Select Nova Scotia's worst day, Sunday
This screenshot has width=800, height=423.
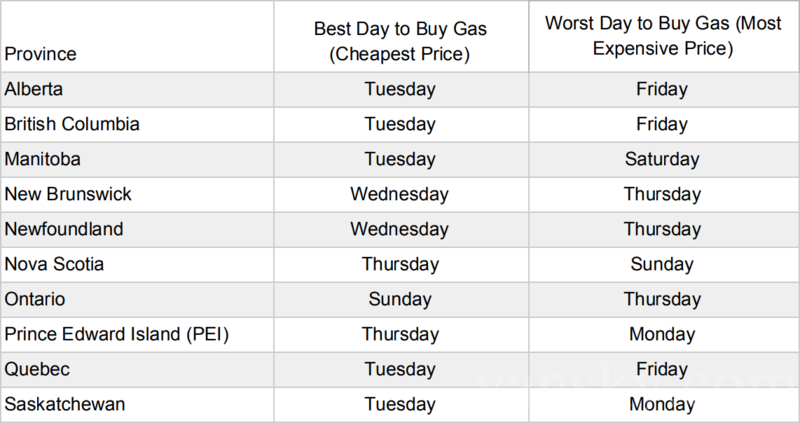(x=662, y=264)
